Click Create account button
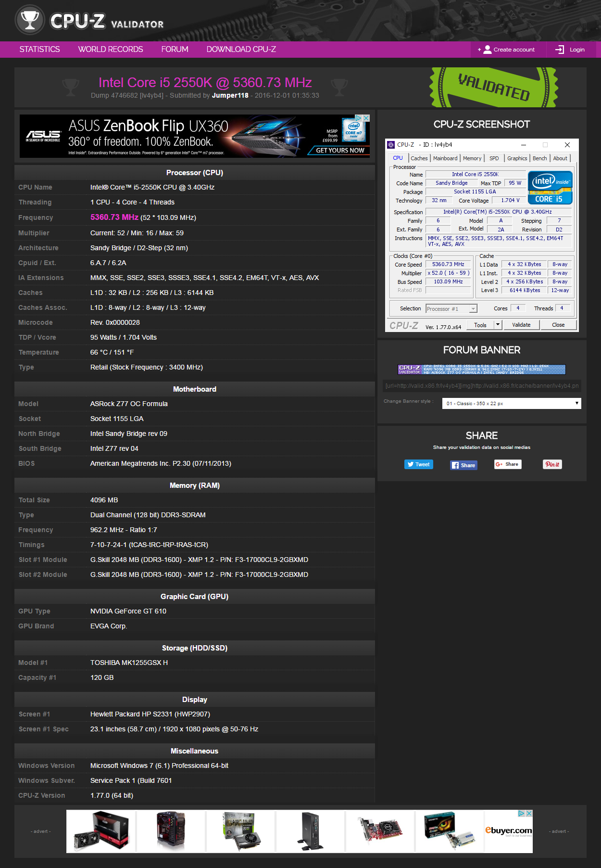This screenshot has height=868, width=601. click(508, 50)
